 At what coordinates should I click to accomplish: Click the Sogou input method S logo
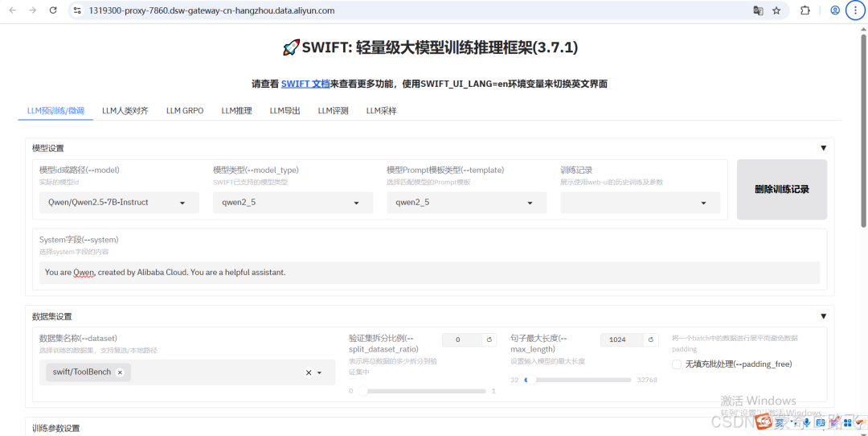pyautogui.click(x=764, y=423)
